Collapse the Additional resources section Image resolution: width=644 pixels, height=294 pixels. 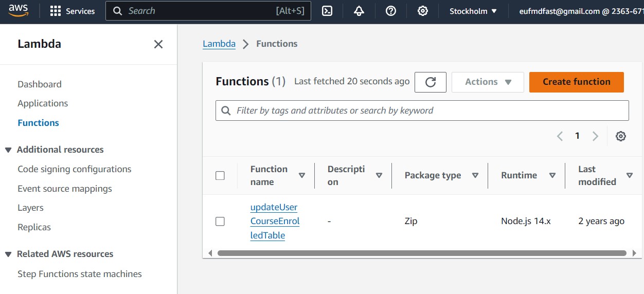8,150
